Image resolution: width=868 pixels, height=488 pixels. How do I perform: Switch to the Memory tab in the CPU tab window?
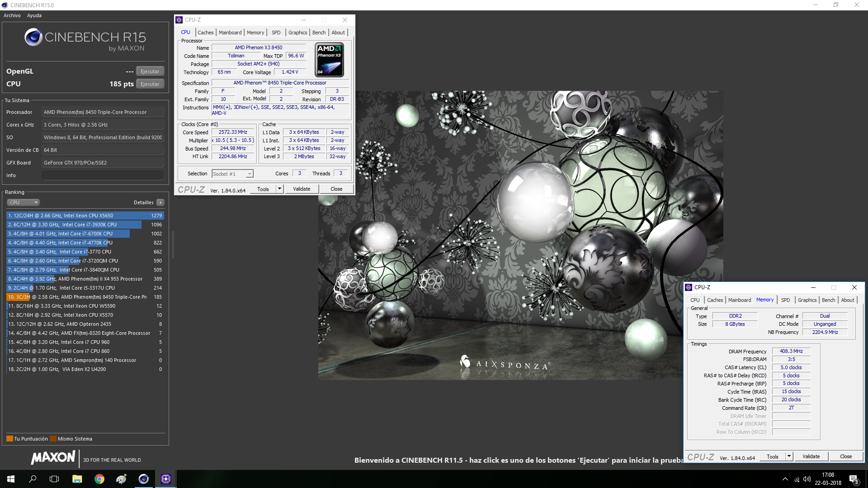click(x=255, y=33)
